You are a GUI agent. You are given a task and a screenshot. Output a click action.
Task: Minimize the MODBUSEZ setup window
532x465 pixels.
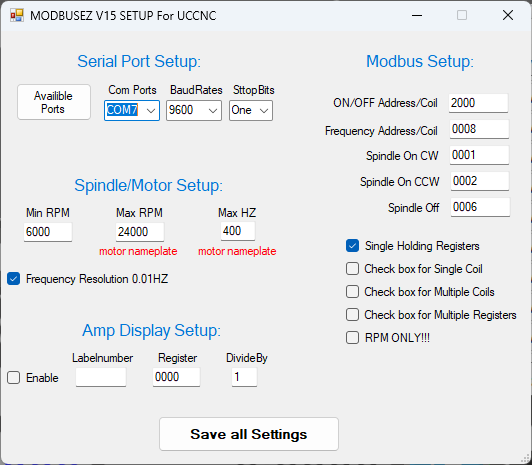(x=417, y=15)
